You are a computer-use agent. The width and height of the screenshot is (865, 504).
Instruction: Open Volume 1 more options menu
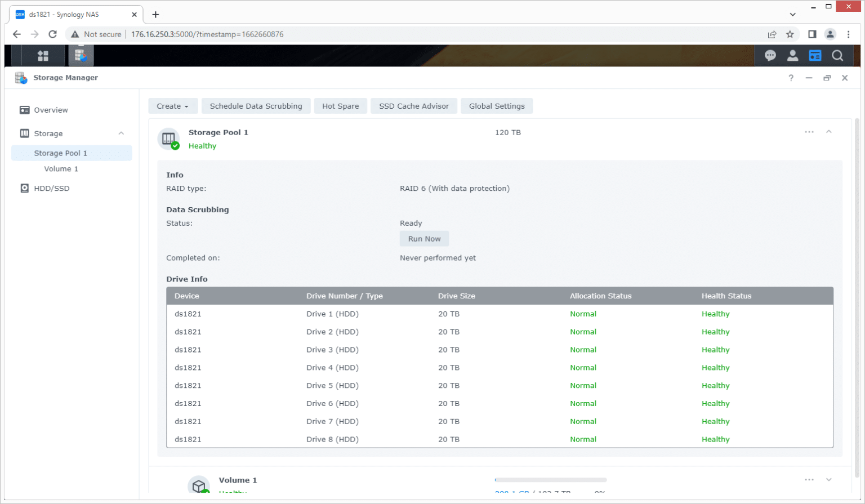(x=809, y=480)
